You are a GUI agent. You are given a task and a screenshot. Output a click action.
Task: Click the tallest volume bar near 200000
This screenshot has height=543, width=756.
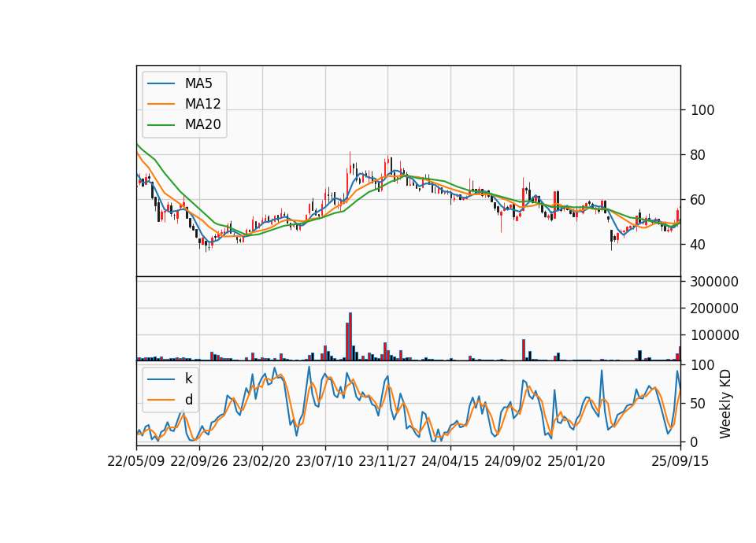350,337
